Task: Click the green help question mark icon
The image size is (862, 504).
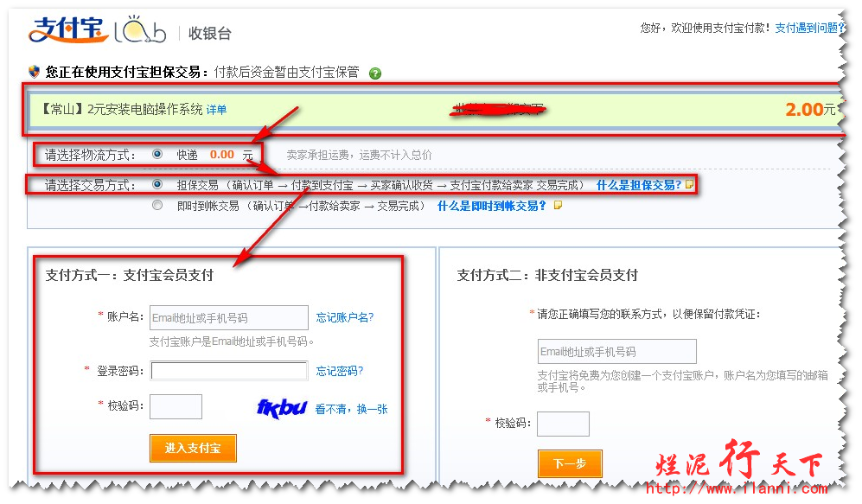Action: point(375,73)
